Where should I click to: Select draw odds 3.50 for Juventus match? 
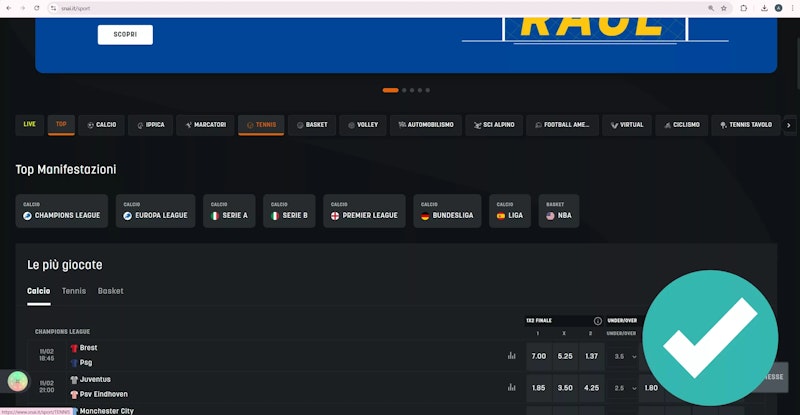[565, 386]
